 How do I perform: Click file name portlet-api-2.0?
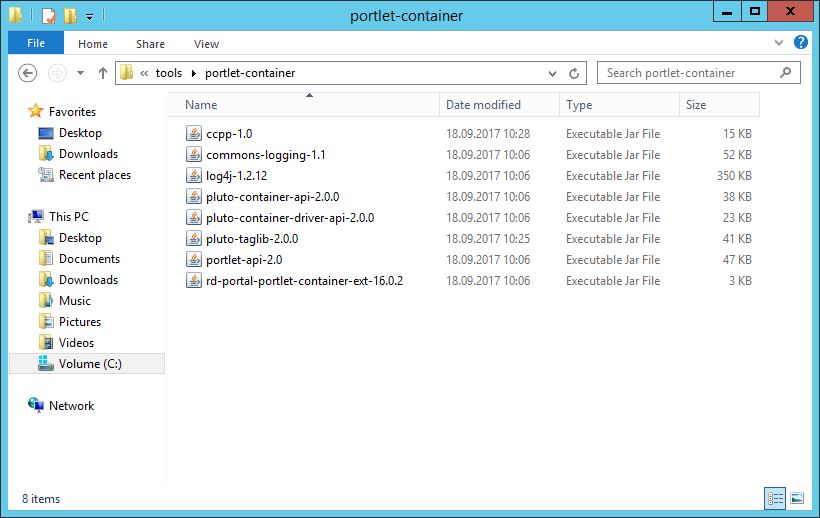coord(244,260)
